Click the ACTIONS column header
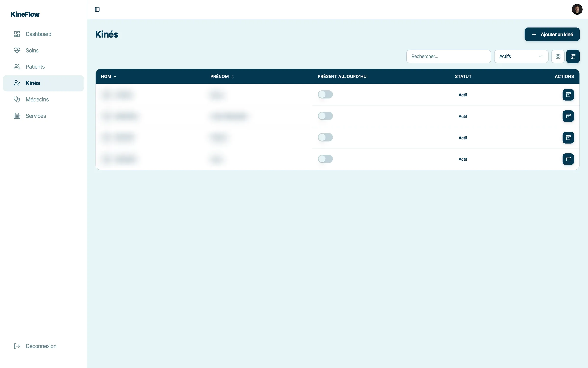 tap(564, 77)
